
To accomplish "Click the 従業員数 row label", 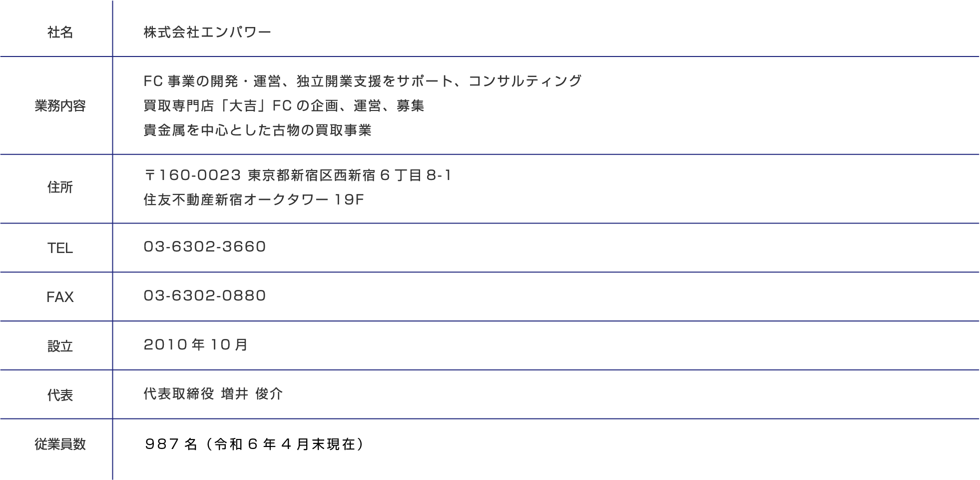I will click(x=60, y=444).
